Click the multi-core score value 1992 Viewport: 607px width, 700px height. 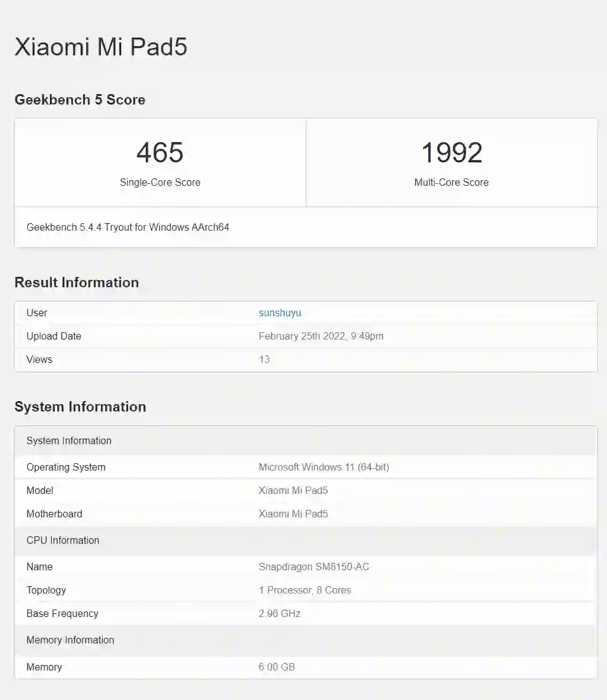451,153
